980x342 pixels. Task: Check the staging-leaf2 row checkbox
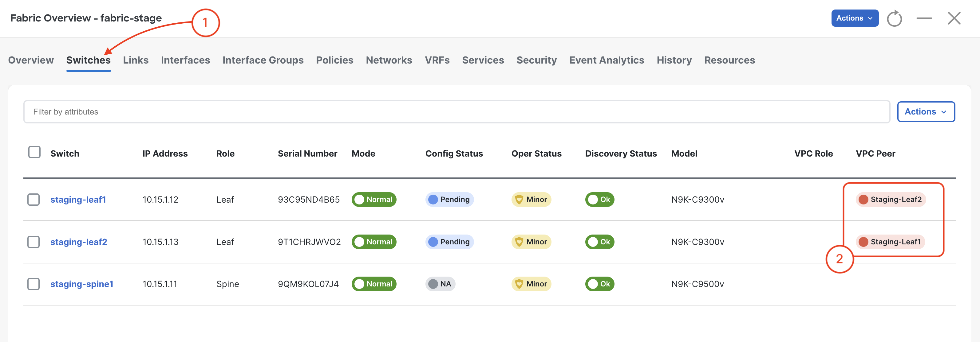34,242
